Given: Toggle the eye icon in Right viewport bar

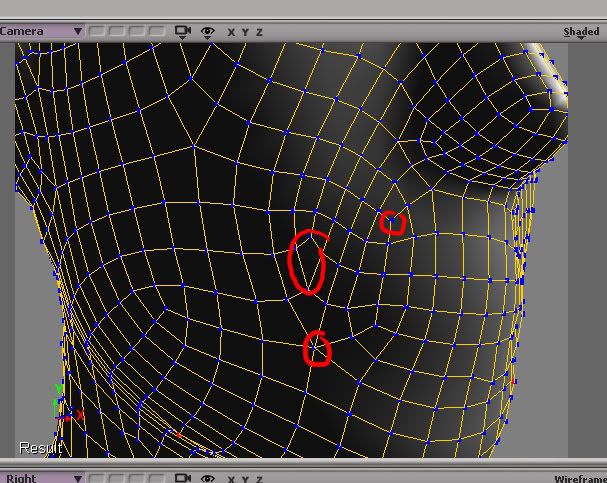Looking at the screenshot, I should pos(208,478).
